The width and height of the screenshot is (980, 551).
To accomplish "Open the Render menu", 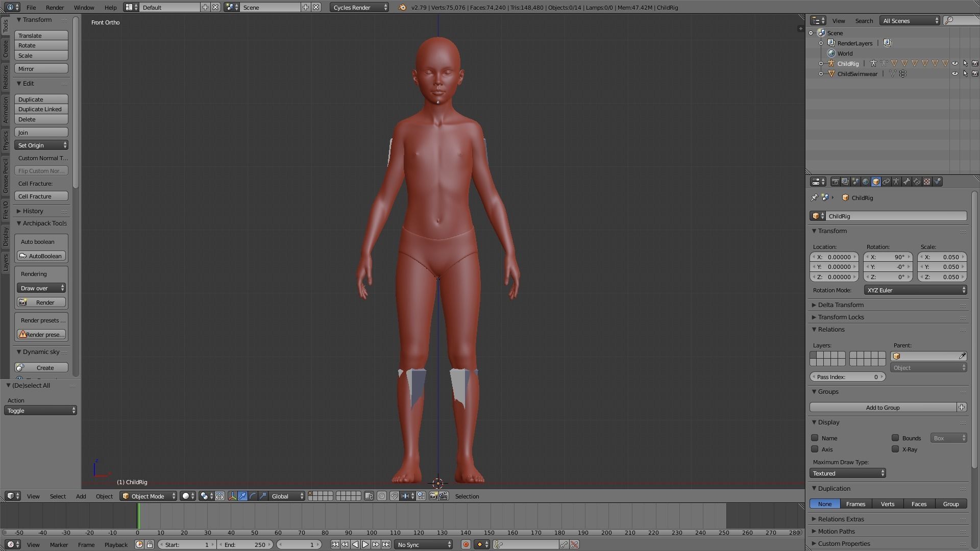I will point(55,7).
